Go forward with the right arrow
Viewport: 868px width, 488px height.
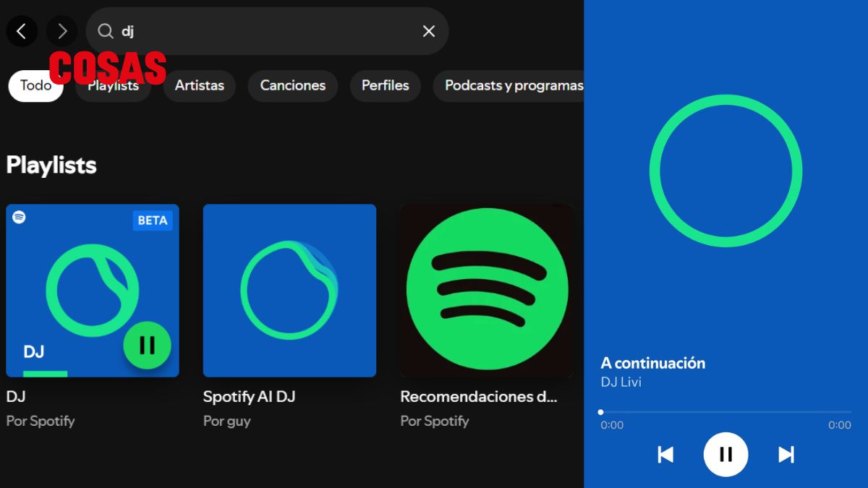pyautogui.click(x=62, y=31)
